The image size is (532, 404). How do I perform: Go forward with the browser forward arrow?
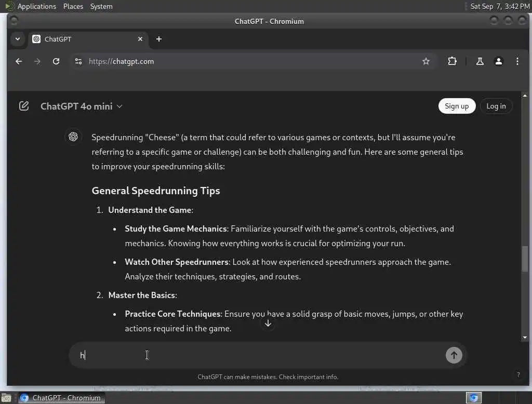click(37, 61)
